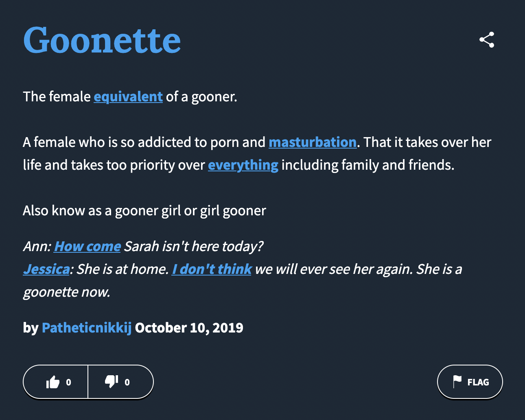Screen dimensions: 525x420
Task: Click the share icon
Action: 487,40
